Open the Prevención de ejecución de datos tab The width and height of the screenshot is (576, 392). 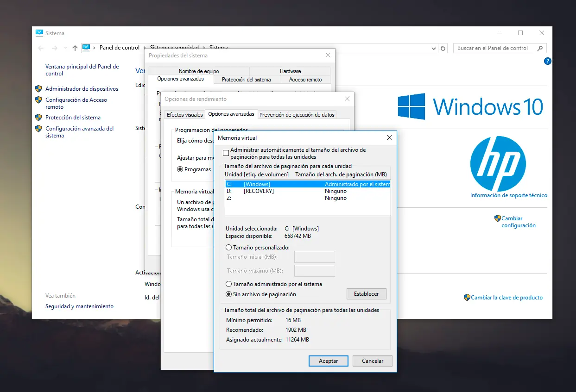(x=296, y=114)
